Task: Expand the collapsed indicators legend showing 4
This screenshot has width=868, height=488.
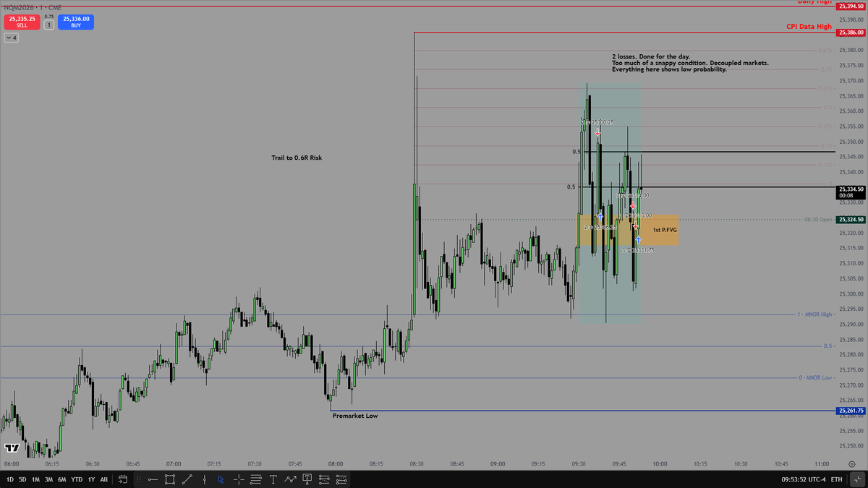Action: tap(11, 38)
